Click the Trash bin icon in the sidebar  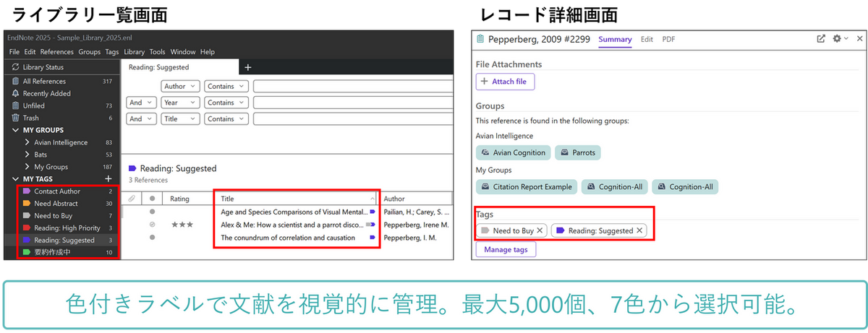pos(15,118)
